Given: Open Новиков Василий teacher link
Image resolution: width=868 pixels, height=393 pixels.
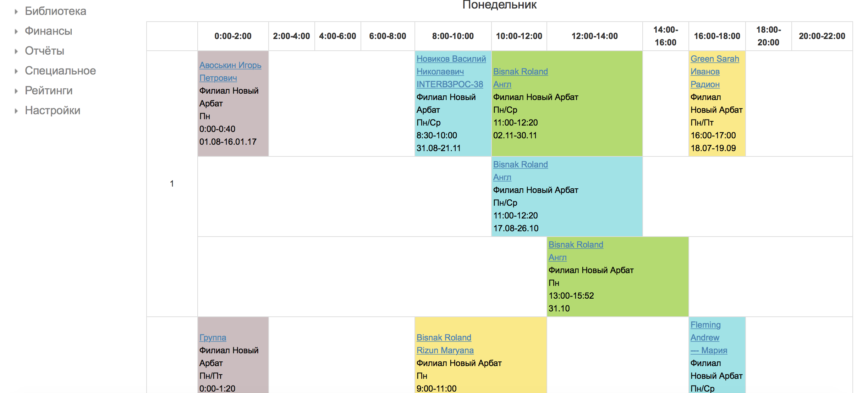Looking at the screenshot, I should pyautogui.click(x=451, y=59).
